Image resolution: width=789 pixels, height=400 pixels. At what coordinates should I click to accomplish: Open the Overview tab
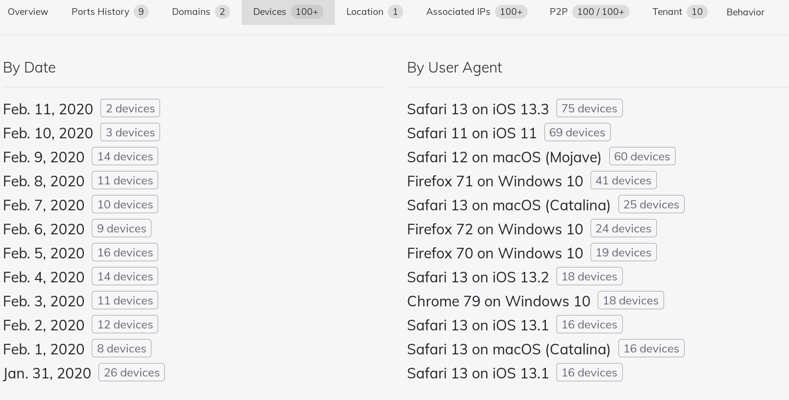point(28,12)
